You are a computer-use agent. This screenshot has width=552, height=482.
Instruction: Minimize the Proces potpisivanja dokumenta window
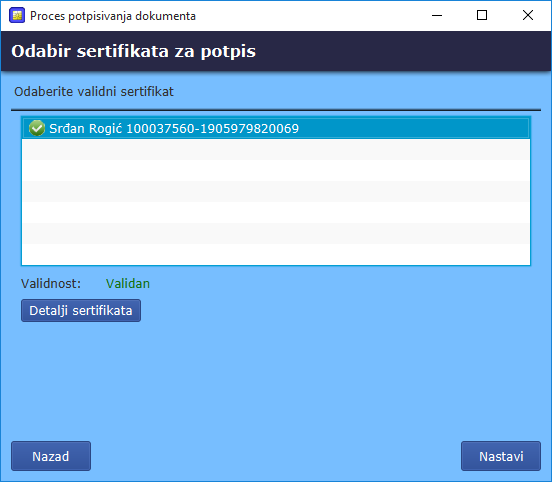[x=437, y=15]
